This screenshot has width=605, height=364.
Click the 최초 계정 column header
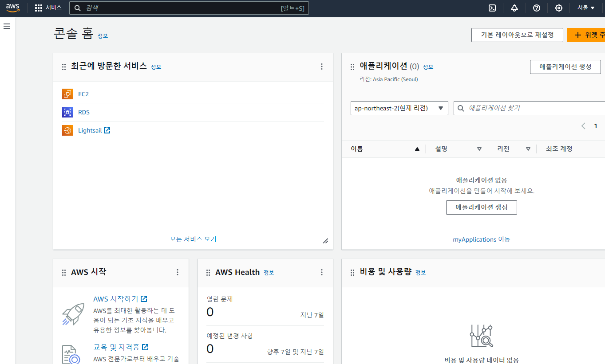[559, 149]
